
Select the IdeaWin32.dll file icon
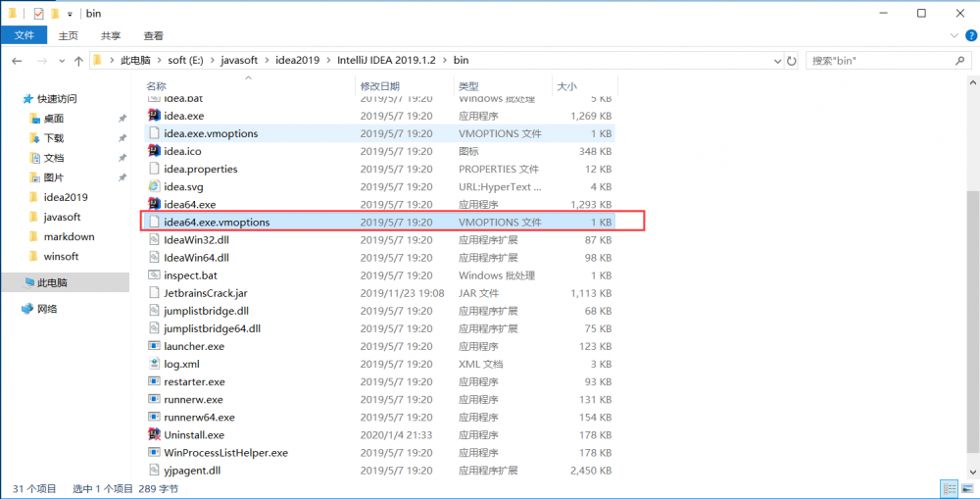154,239
